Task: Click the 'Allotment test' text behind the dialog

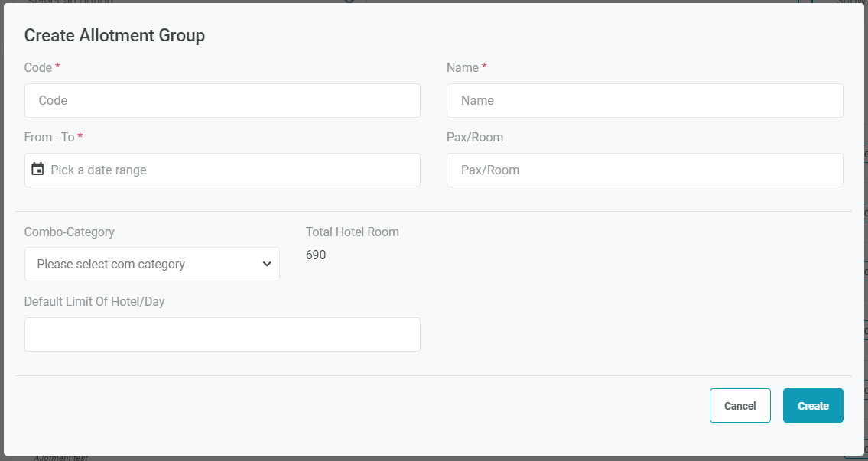Action: (60, 458)
